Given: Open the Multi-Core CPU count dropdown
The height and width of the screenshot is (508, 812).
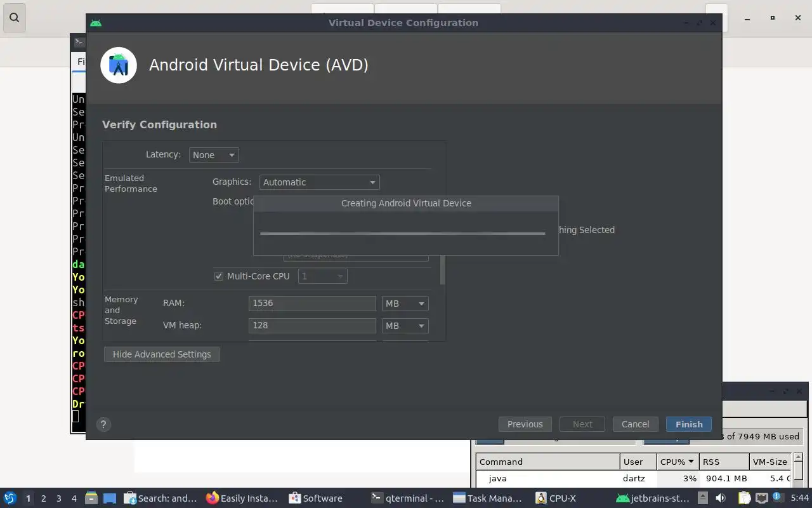Looking at the screenshot, I should (323, 276).
